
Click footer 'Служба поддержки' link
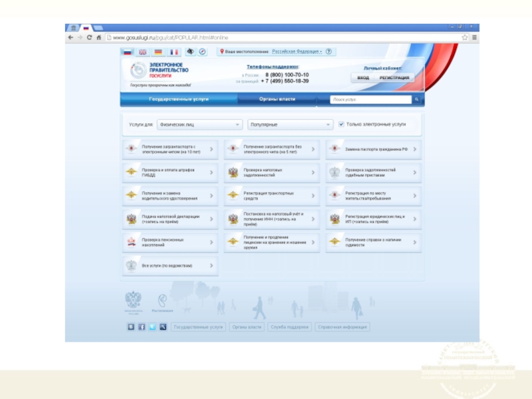click(x=289, y=327)
